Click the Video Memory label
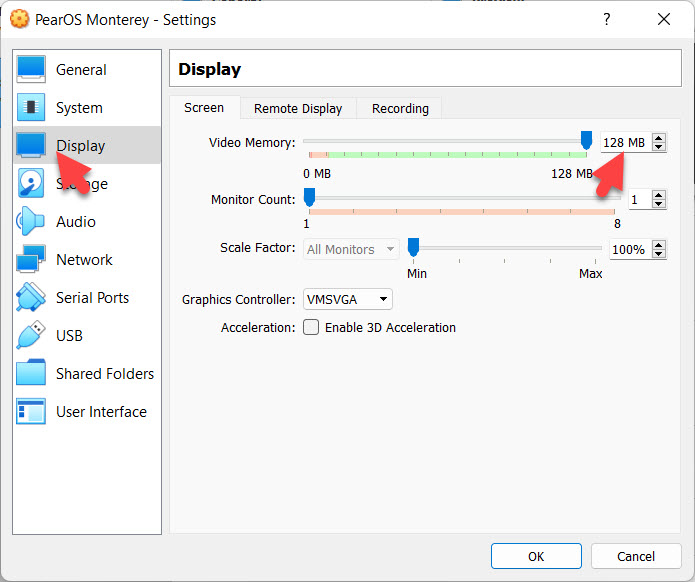 [x=252, y=143]
